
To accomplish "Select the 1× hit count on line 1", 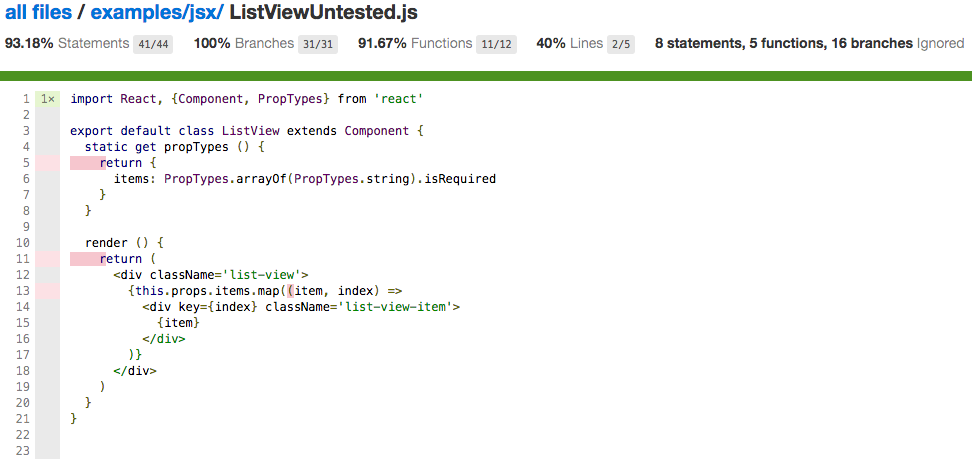I will [x=48, y=99].
